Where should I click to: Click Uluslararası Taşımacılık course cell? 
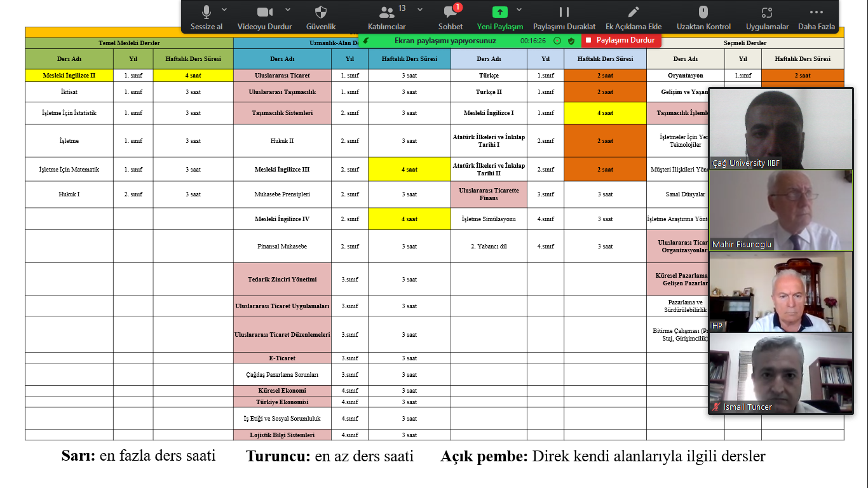(282, 92)
